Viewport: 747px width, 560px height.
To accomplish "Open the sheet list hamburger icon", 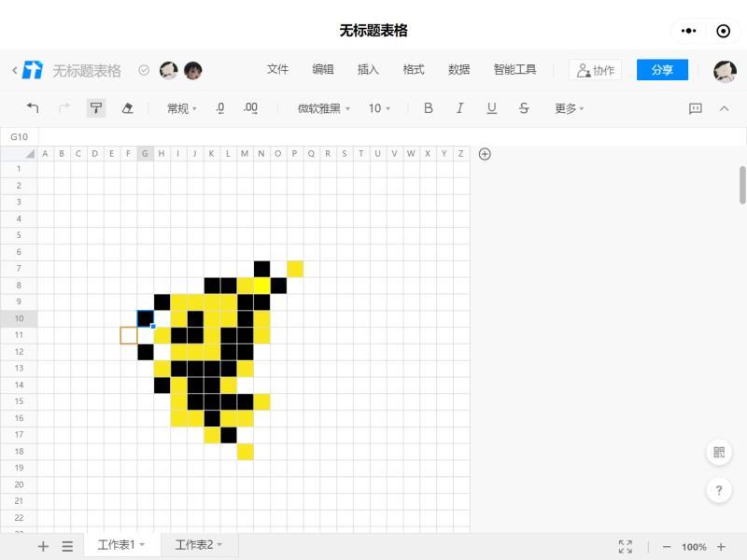I will 67,546.
